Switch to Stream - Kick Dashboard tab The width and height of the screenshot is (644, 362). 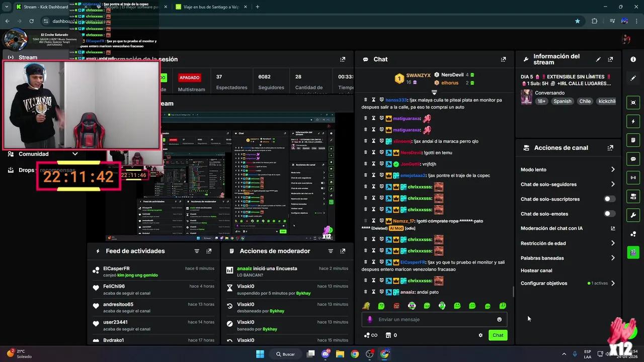coord(45,7)
